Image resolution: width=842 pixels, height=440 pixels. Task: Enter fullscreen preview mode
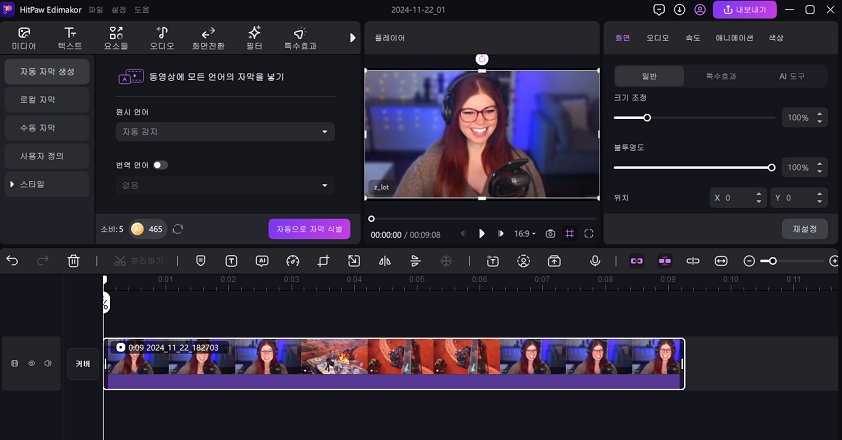[x=589, y=234]
